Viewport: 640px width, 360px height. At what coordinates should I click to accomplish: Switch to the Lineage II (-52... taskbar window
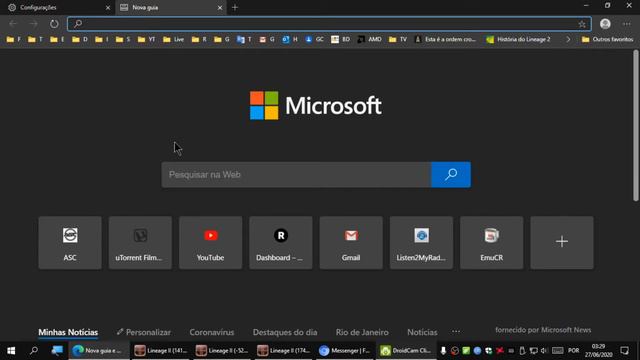click(222, 351)
